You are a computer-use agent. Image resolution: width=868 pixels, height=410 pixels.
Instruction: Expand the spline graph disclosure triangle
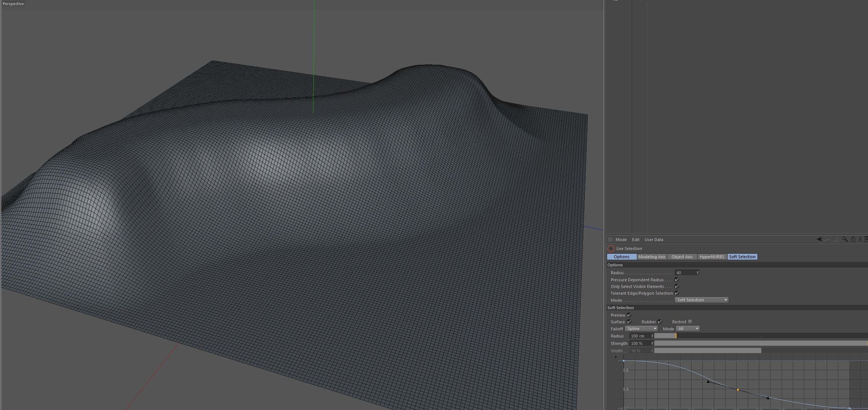(616, 357)
